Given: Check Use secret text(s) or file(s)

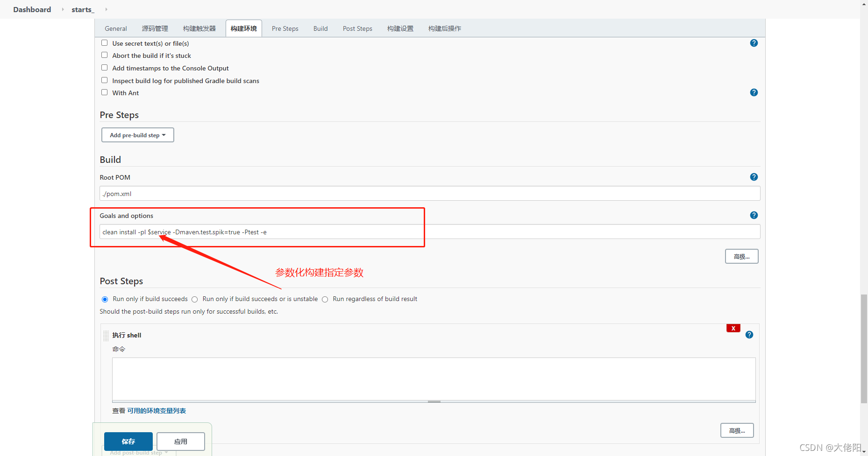Looking at the screenshot, I should pyautogui.click(x=105, y=43).
